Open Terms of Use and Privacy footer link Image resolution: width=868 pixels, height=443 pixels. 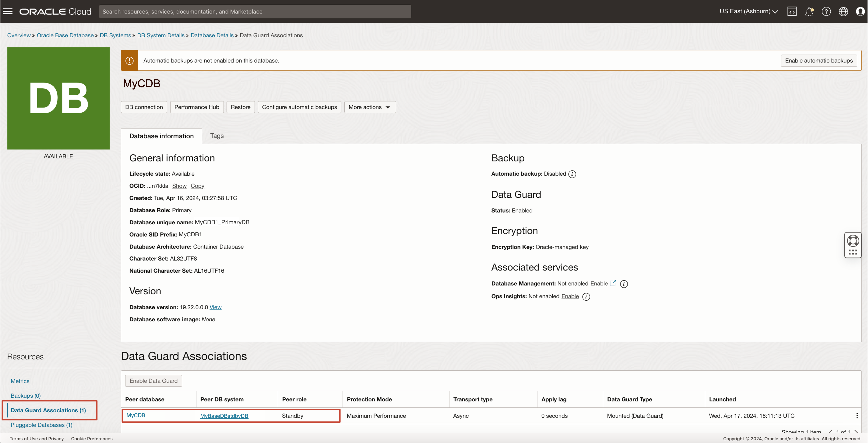[x=37, y=439]
